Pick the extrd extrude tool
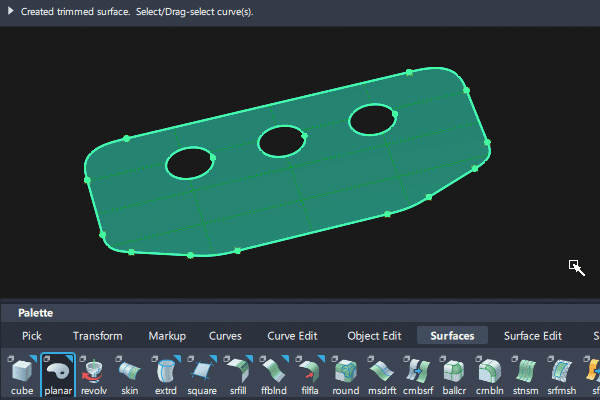The height and width of the screenshot is (400, 600). [166, 375]
